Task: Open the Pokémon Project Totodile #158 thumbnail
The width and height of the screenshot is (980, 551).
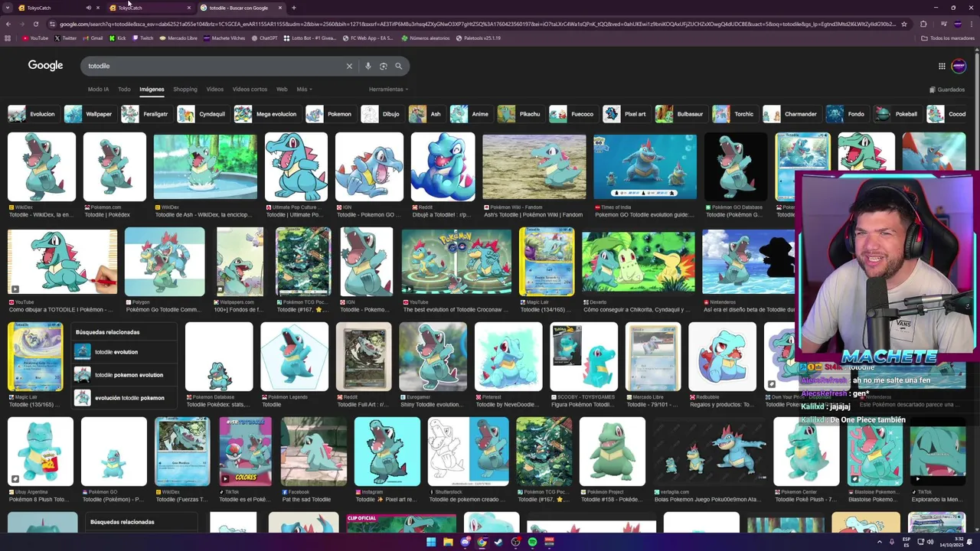Action: click(612, 452)
